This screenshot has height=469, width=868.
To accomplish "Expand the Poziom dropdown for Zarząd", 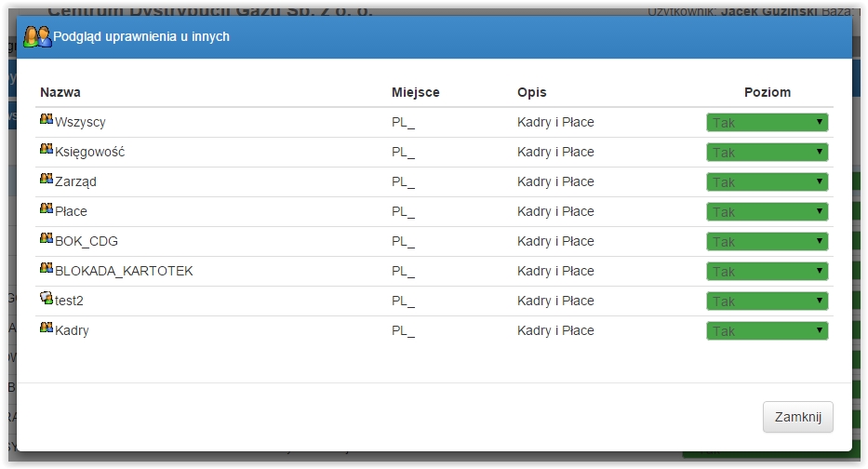I will [767, 182].
